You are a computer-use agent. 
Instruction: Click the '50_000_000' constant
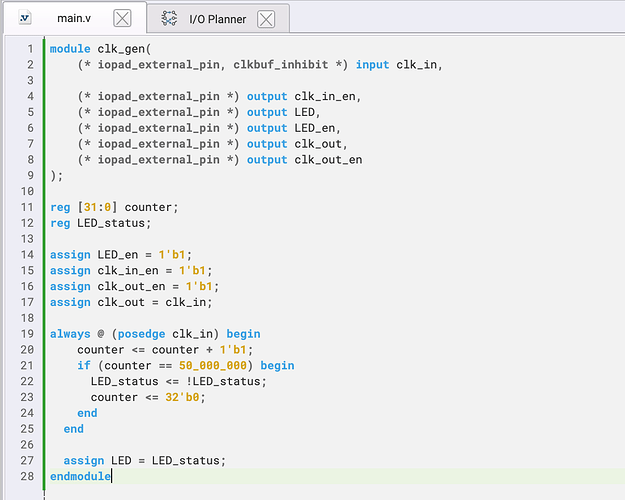[x=212, y=365]
